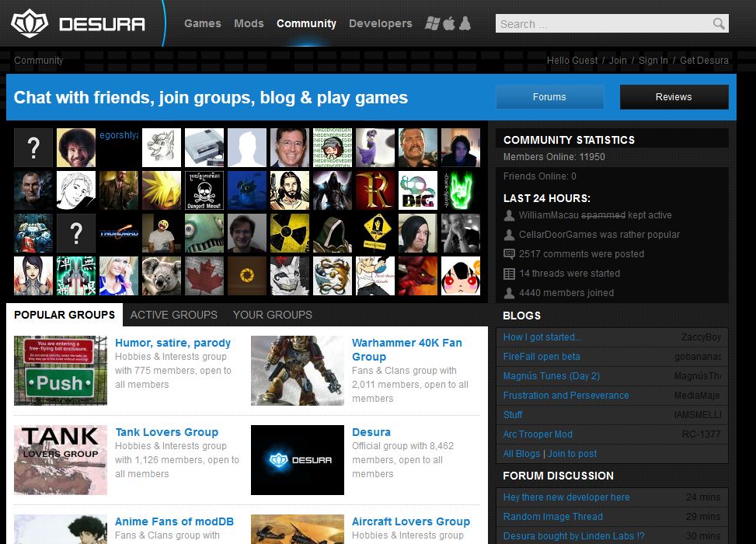756x544 pixels.
Task: Switch to the Your Groups tab
Action: (x=272, y=315)
